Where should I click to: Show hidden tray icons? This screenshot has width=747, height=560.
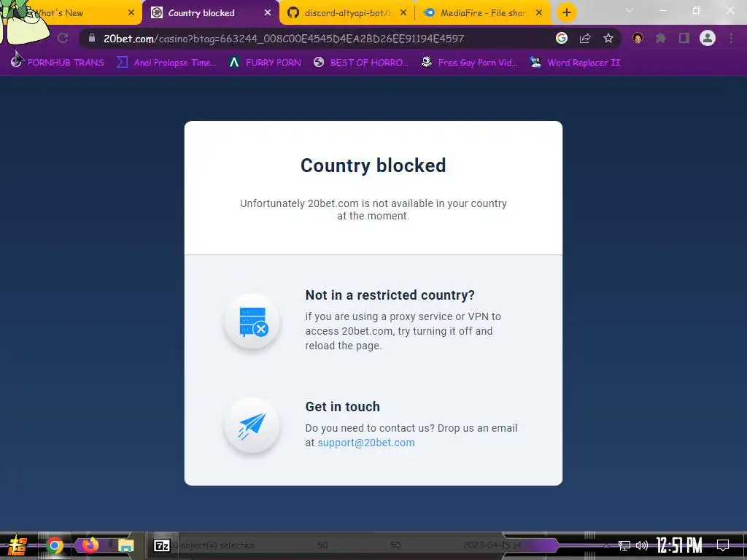pos(606,545)
